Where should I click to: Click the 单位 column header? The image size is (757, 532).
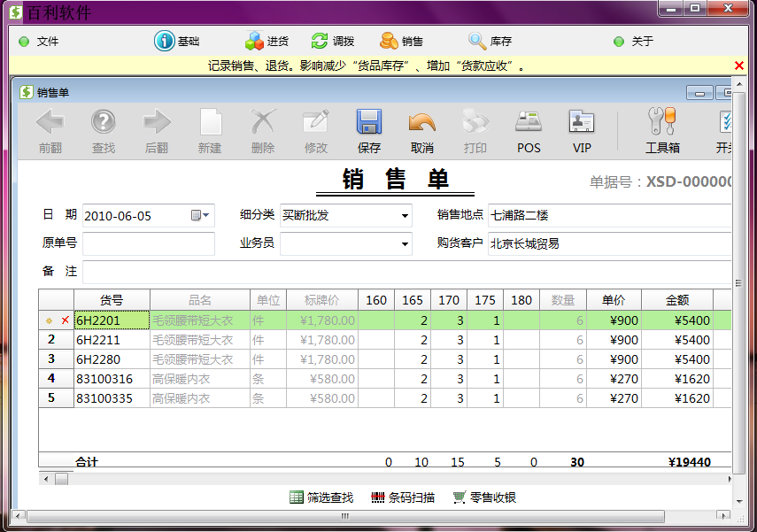[x=268, y=300]
